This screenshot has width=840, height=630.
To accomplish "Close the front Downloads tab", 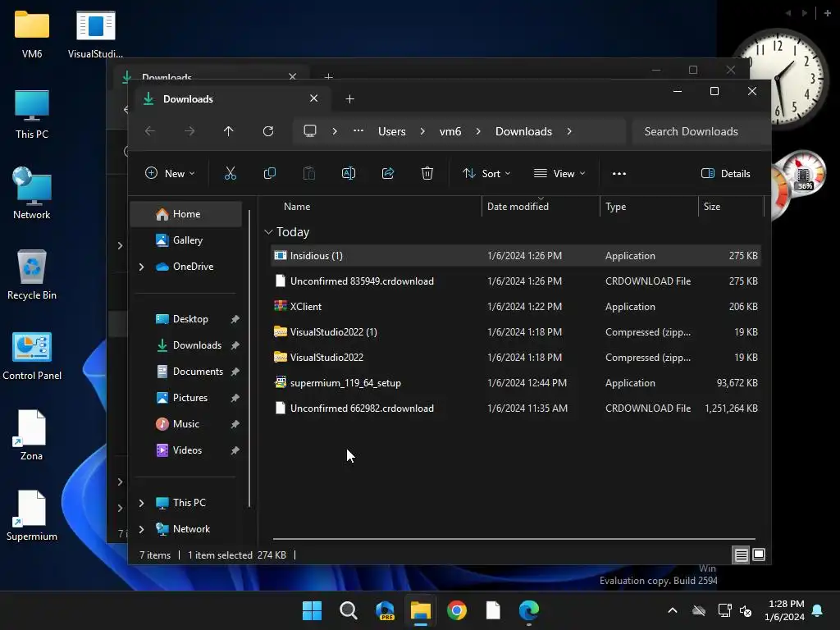I will (314, 98).
